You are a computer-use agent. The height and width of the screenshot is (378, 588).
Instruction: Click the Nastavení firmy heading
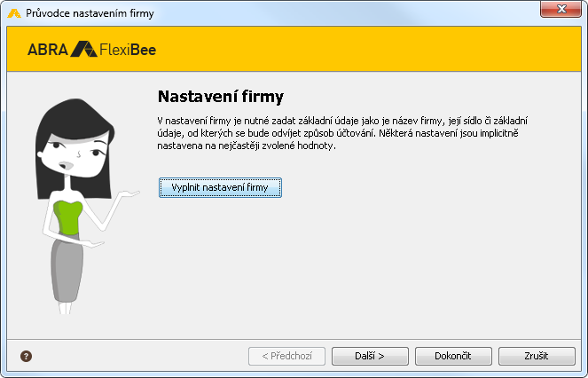point(221,97)
